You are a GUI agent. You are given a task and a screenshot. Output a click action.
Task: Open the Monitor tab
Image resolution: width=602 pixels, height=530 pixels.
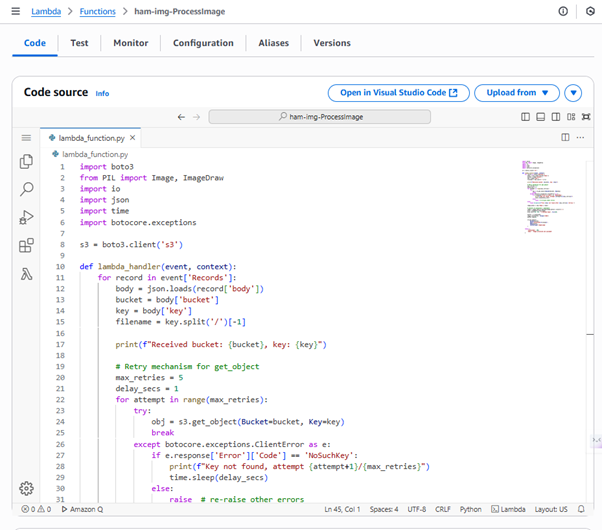coord(131,43)
